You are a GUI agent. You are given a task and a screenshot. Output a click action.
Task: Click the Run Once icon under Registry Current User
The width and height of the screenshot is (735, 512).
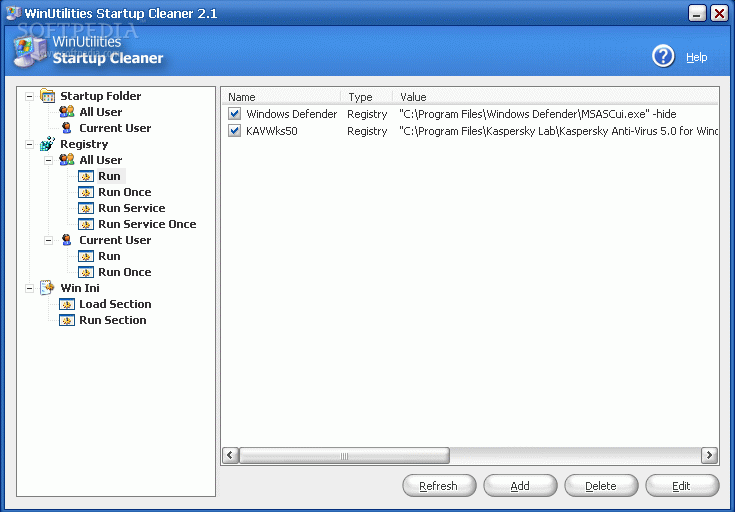pos(86,272)
